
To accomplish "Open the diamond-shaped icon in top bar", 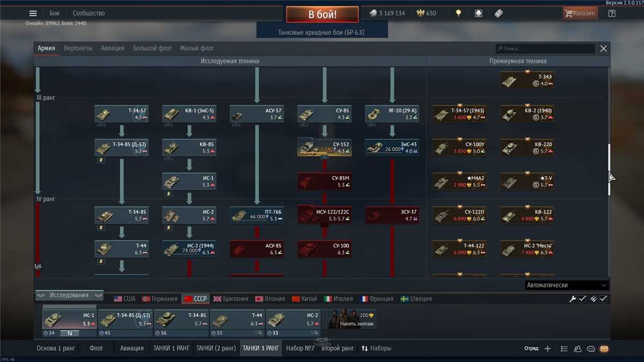I will (479, 13).
